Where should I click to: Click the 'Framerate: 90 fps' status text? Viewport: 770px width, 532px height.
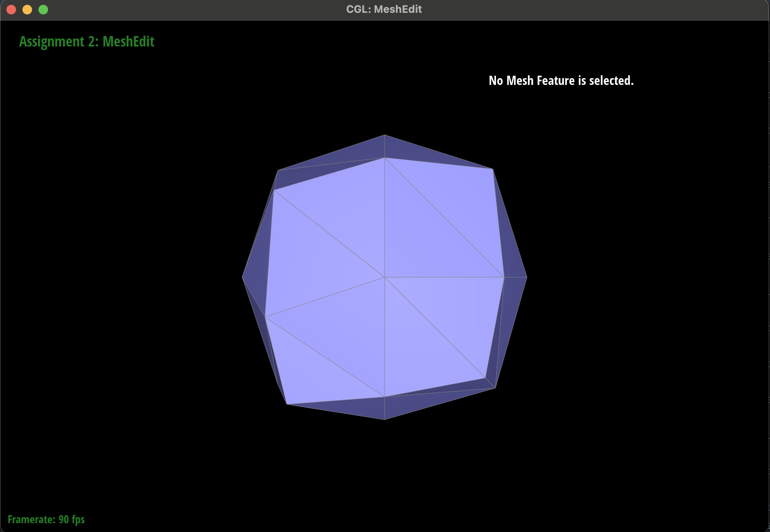(46, 520)
